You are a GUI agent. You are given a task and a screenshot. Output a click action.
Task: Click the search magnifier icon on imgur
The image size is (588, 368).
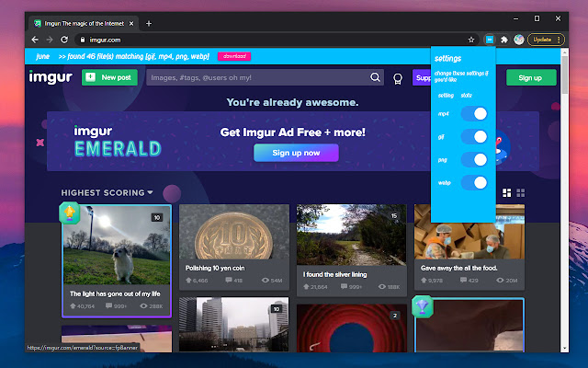375,77
